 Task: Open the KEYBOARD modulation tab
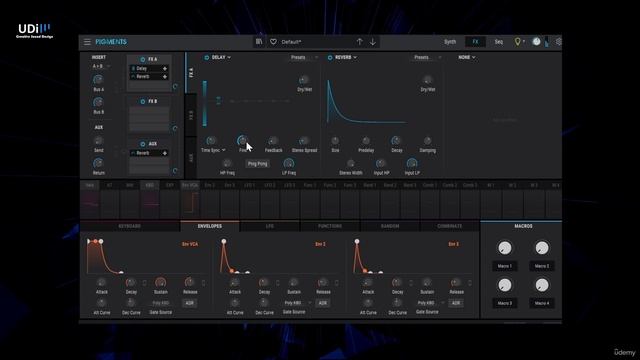(130, 226)
